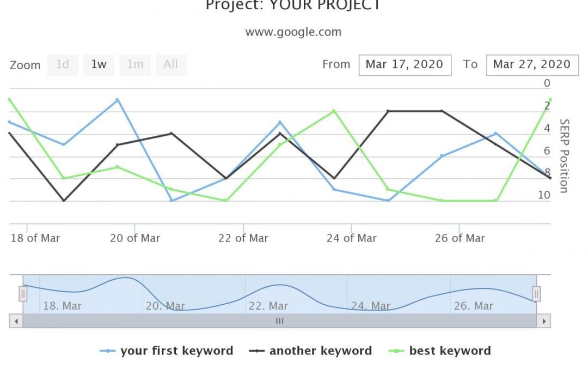
Task: Click the scrollbar left arrow
Action: pyautogui.click(x=16, y=321)
